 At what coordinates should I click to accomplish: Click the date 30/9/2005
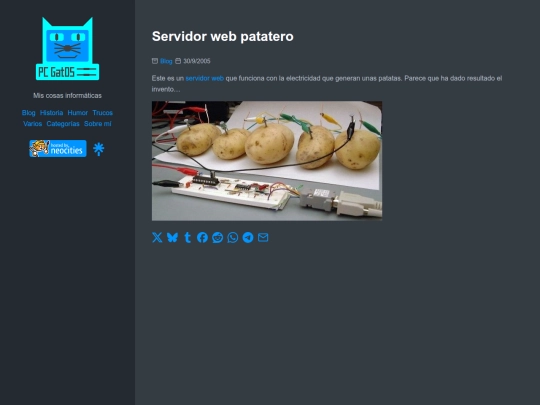click(x=197, y=61)
